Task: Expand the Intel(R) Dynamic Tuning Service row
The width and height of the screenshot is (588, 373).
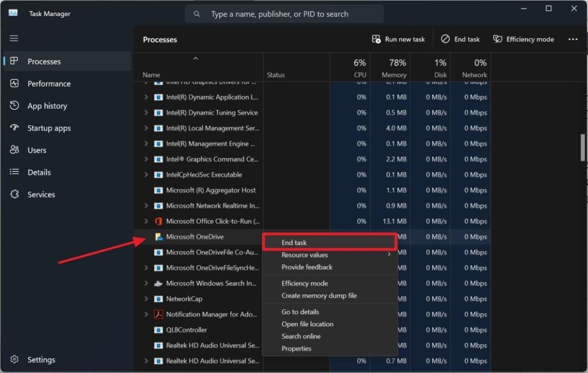Action: [x=146, y=113]
